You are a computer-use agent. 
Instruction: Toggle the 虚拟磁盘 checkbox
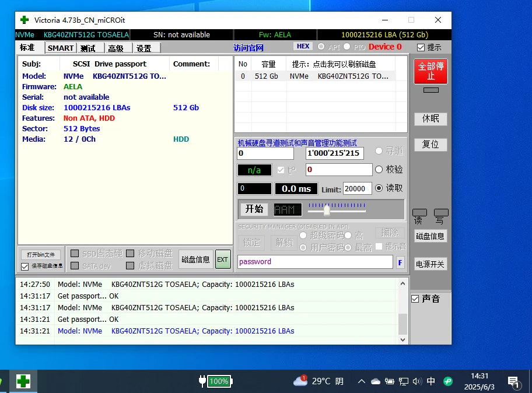pyautogui.click(x=130, y=265)
